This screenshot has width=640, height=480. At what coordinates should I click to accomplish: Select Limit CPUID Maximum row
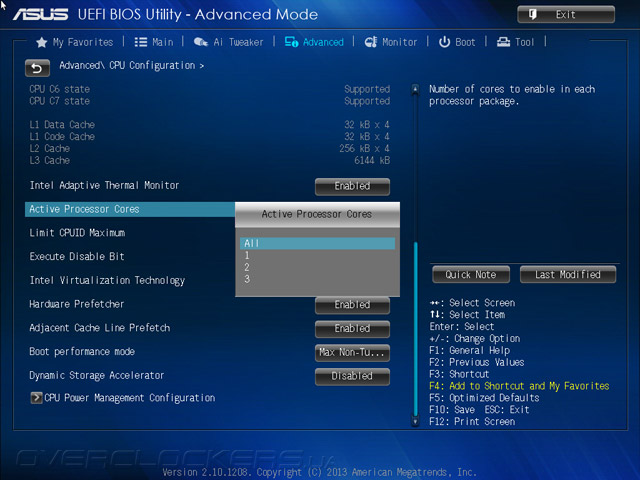[77, 233]
